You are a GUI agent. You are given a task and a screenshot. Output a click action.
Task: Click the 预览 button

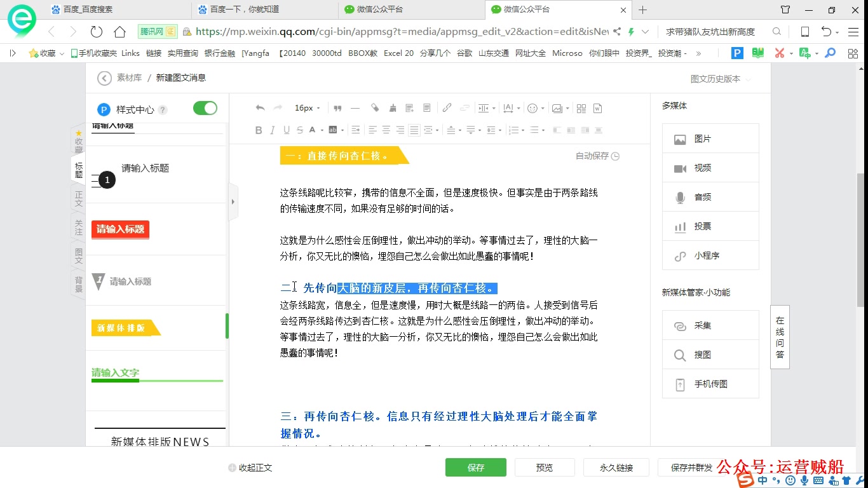545,468
